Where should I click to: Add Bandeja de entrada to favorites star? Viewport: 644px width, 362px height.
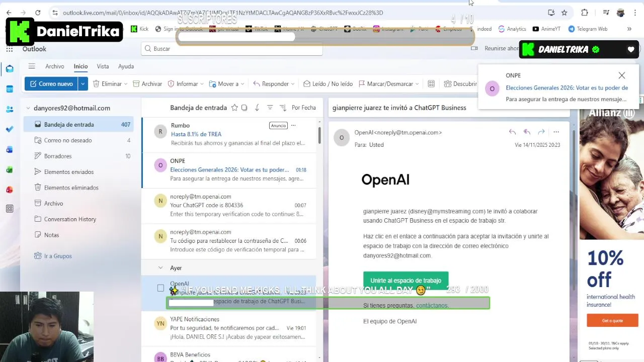coord(234,108)
